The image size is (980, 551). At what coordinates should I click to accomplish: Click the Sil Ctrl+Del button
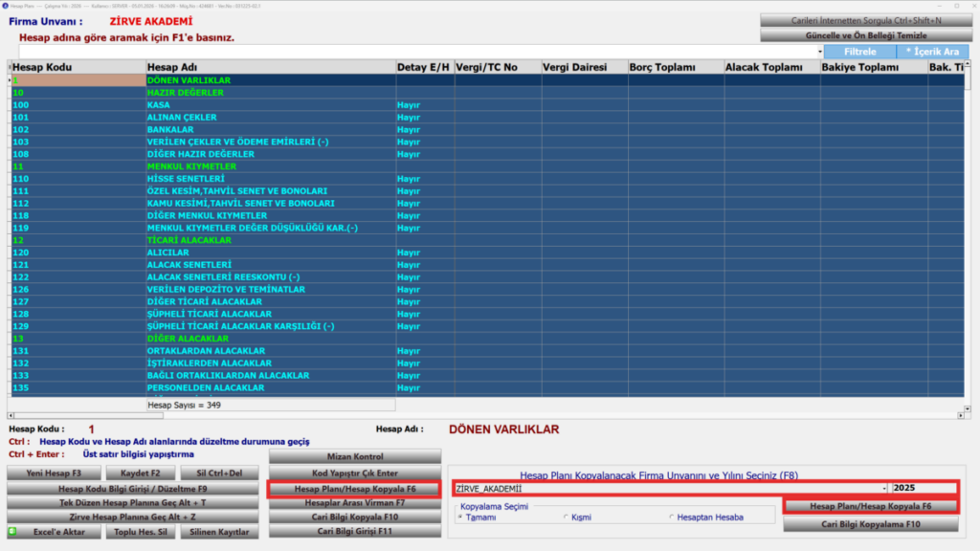click(219, 474)
